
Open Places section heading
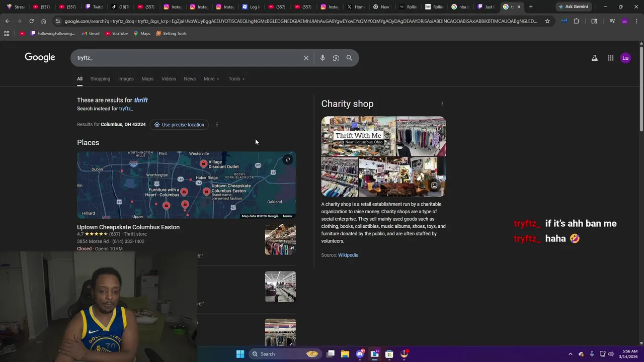(x=88, y=143)
